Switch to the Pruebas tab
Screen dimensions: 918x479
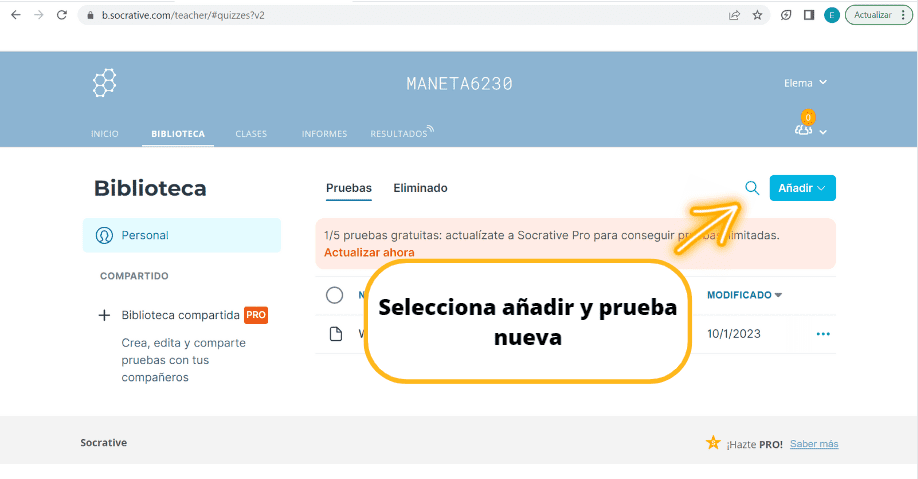[x=349, y=188]
